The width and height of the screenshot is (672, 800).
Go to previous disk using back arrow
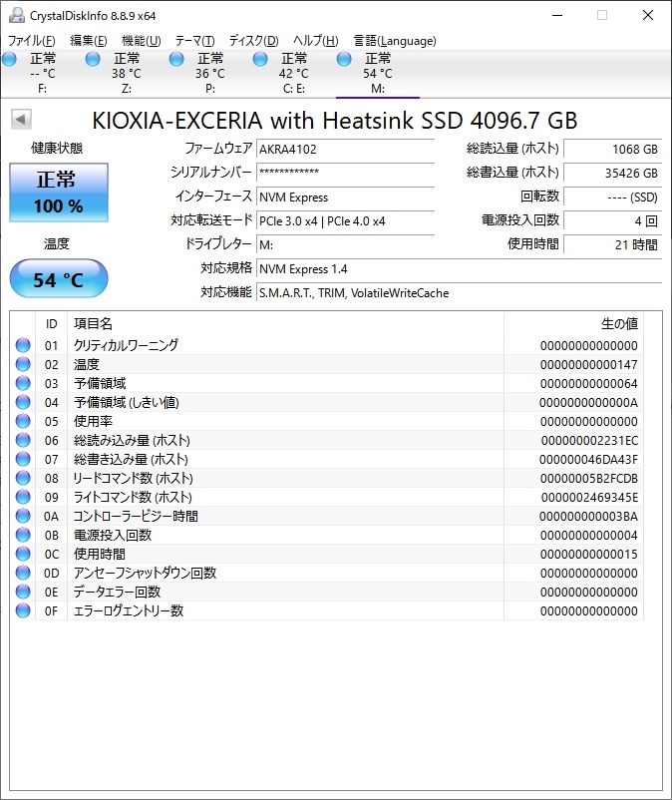tap(21, 120)
